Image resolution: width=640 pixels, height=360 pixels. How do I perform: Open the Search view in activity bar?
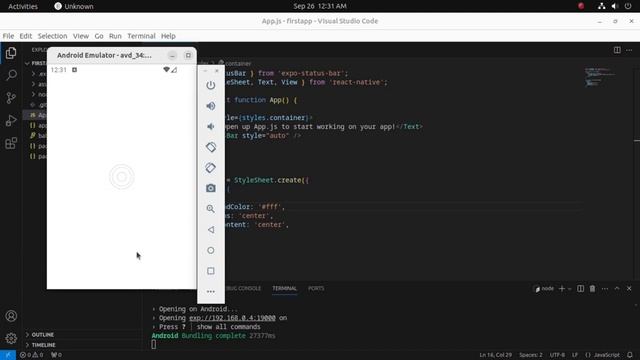tap(11, 75)
